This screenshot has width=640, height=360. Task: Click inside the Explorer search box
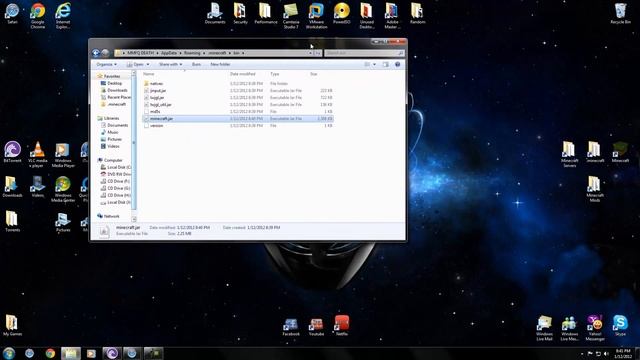click(364, 53)
